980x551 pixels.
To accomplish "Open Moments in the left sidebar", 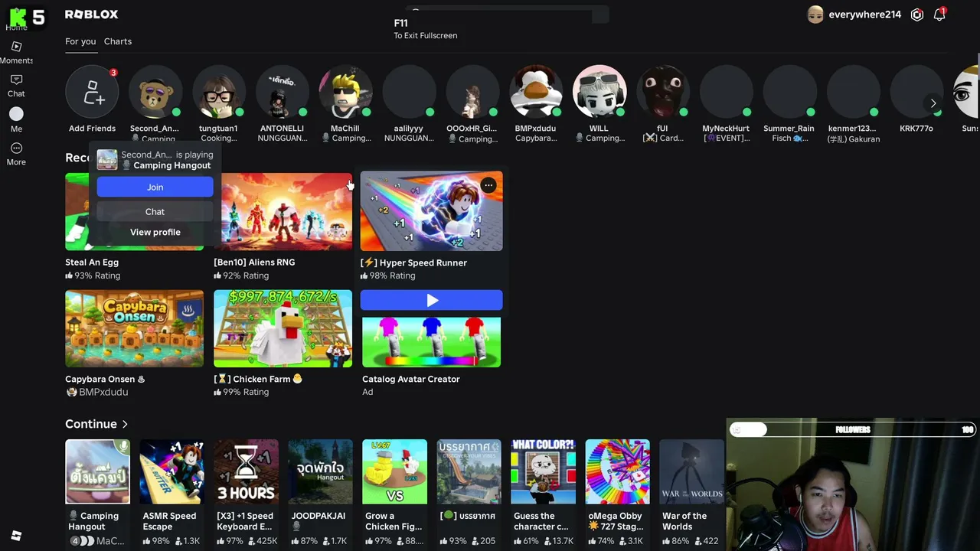I will tap(16, 52).
